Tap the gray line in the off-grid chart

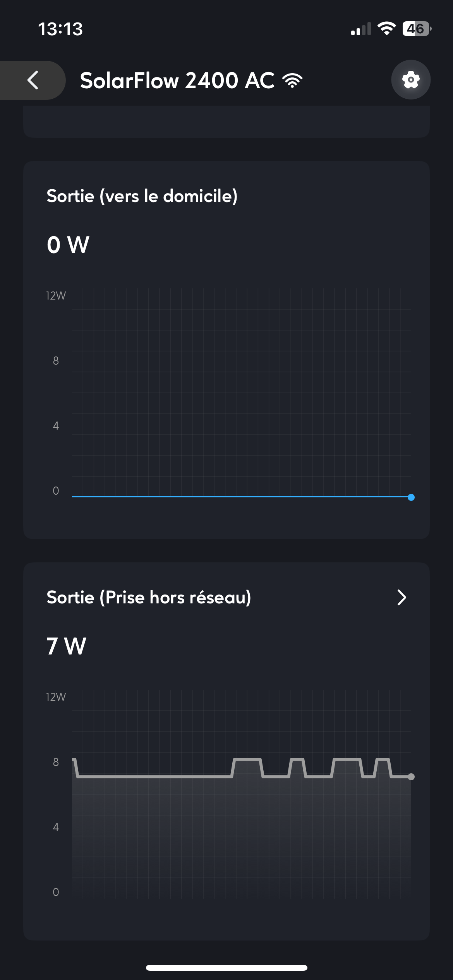(155, 776)
